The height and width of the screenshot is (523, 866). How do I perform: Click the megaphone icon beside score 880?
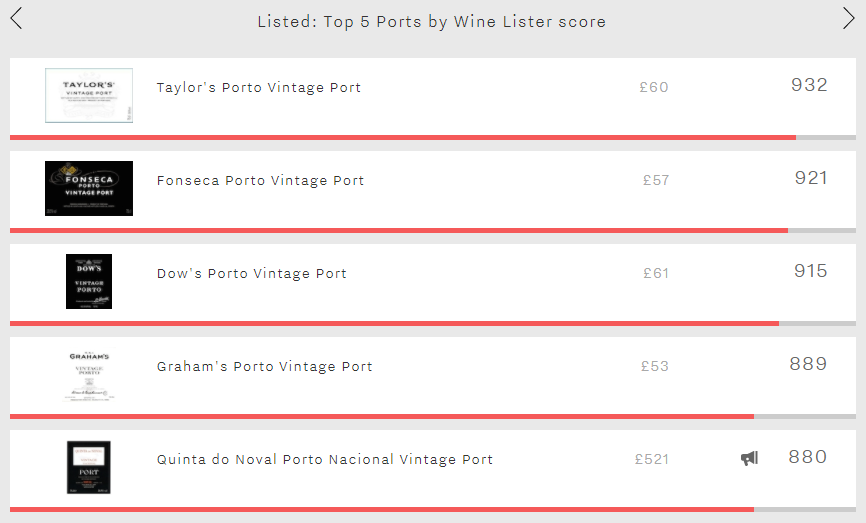(x=749, y=458)
